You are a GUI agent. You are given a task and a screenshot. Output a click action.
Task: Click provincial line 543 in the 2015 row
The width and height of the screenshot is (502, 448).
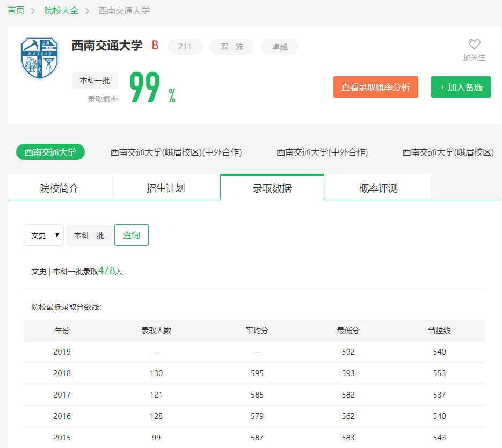point(439,438)
